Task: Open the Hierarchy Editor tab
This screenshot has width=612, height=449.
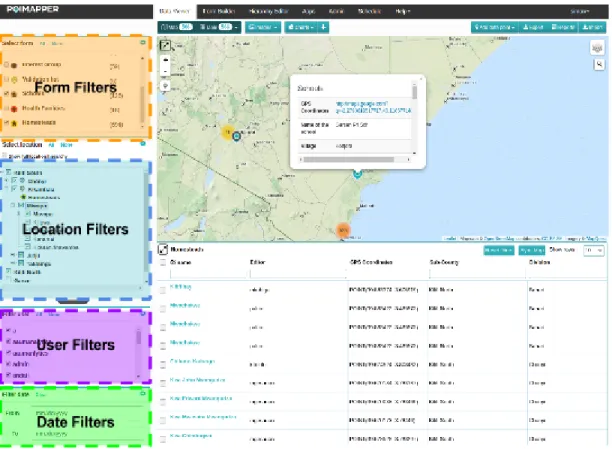Action: (x=269, y=11)
